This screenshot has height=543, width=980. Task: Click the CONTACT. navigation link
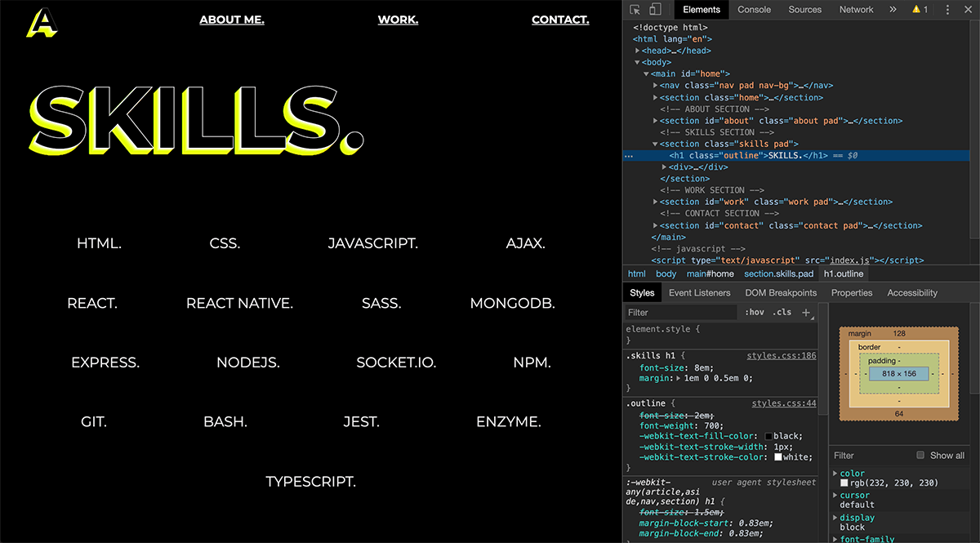[x=560, y=20]
